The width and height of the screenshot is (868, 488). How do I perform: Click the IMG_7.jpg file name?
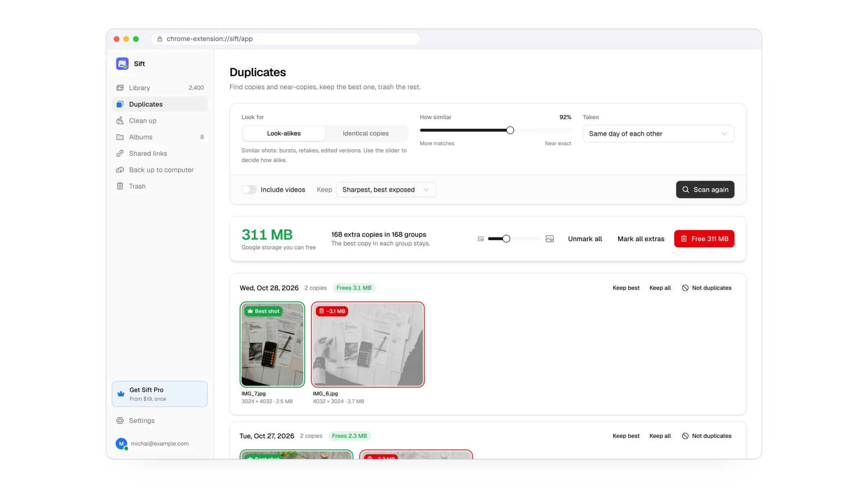pos(253,394)
